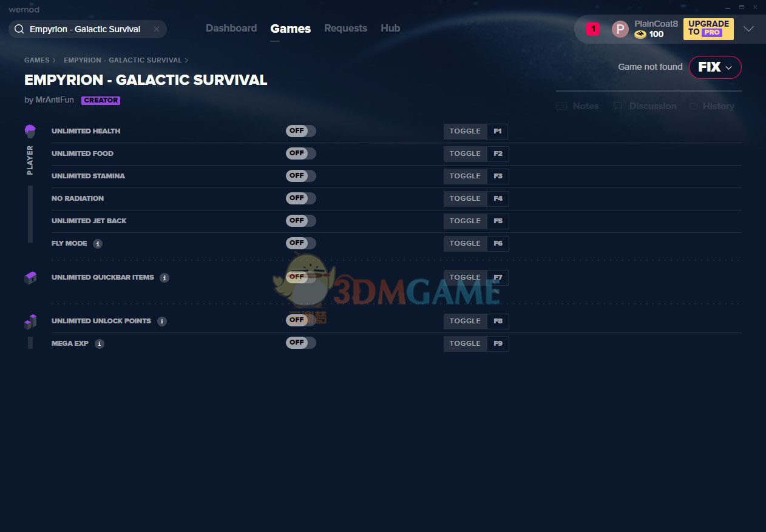Change the F1 hotkey for Unlimited Health
The width and height of the screenshot is (766, 532).
point(498,132)
